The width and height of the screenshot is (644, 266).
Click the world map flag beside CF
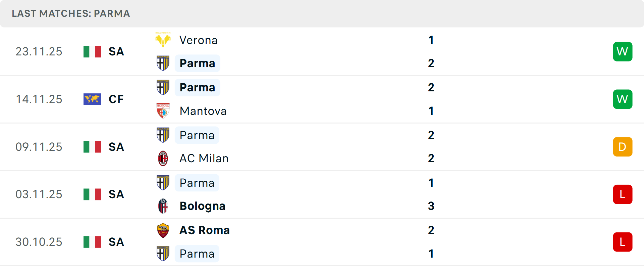(92, 99)
